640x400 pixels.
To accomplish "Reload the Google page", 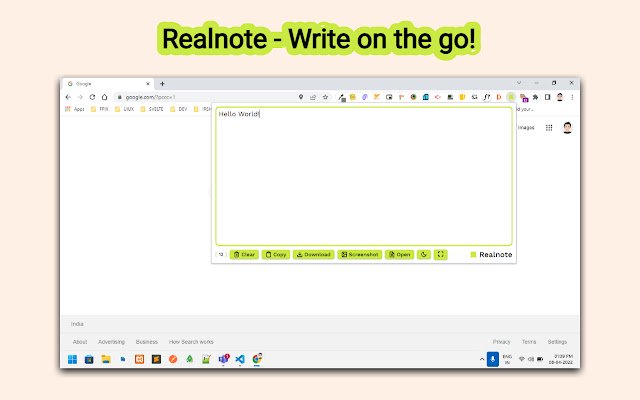I will (92, 97).
